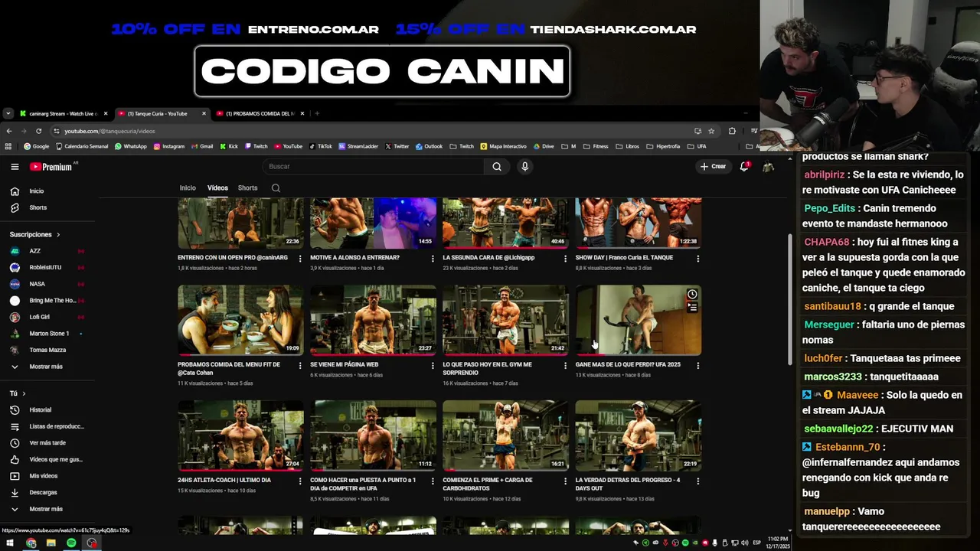Open the UFA bookmarks folder
Screen dimensions: 980x551
pos(696,146)
